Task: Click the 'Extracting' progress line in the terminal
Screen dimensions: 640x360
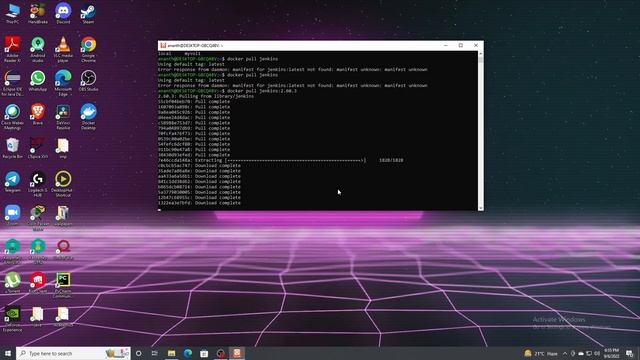Action: point(280,160)
